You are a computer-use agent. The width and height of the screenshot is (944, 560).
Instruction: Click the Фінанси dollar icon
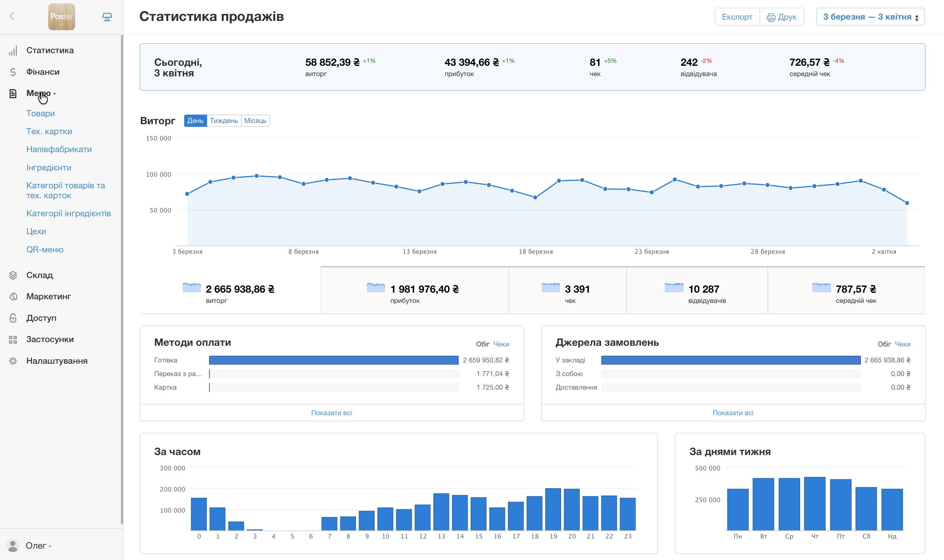point(13,72)
